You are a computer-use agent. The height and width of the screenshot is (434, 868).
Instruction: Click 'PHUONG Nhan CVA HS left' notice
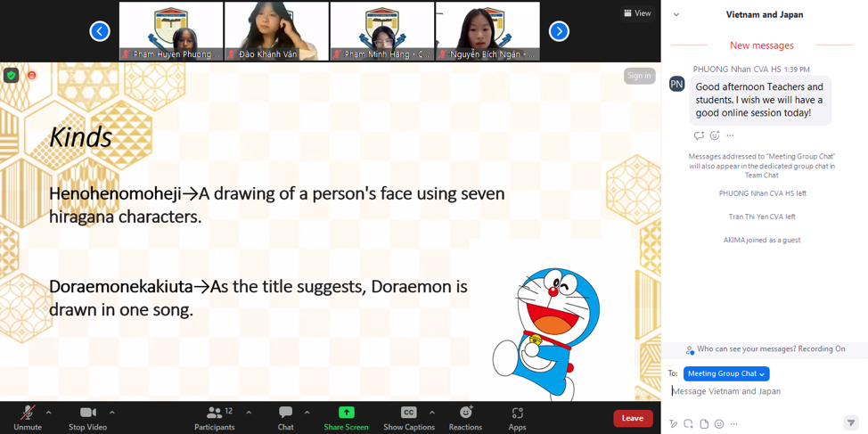click(762, 193)
